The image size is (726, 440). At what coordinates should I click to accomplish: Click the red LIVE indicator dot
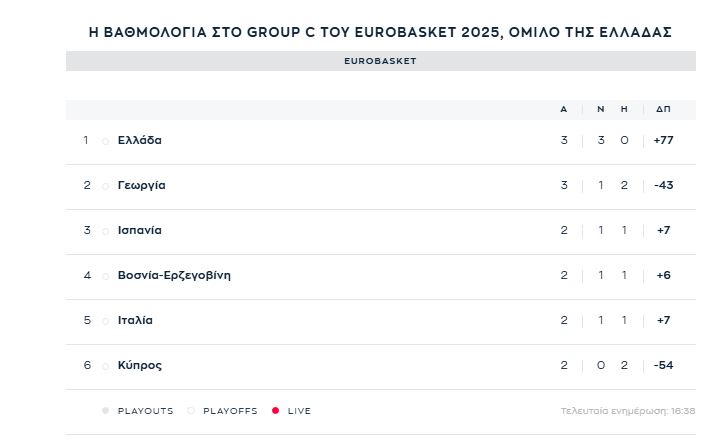click(275, 410)
